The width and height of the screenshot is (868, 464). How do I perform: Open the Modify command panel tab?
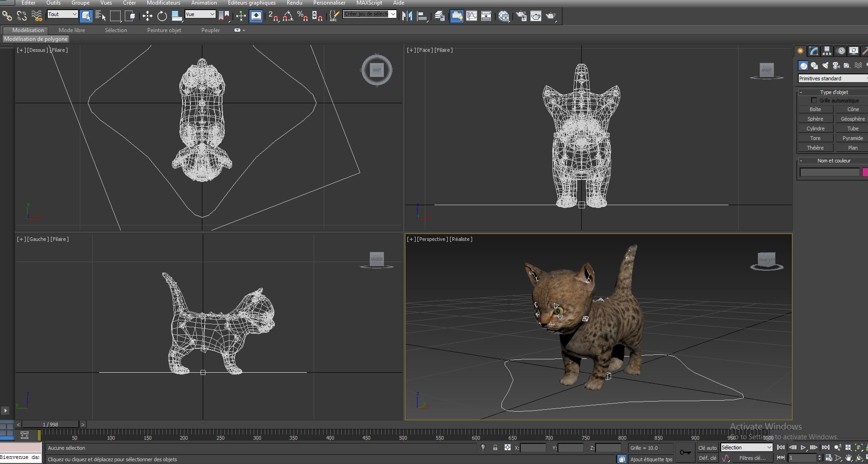(x=813, y=51)
